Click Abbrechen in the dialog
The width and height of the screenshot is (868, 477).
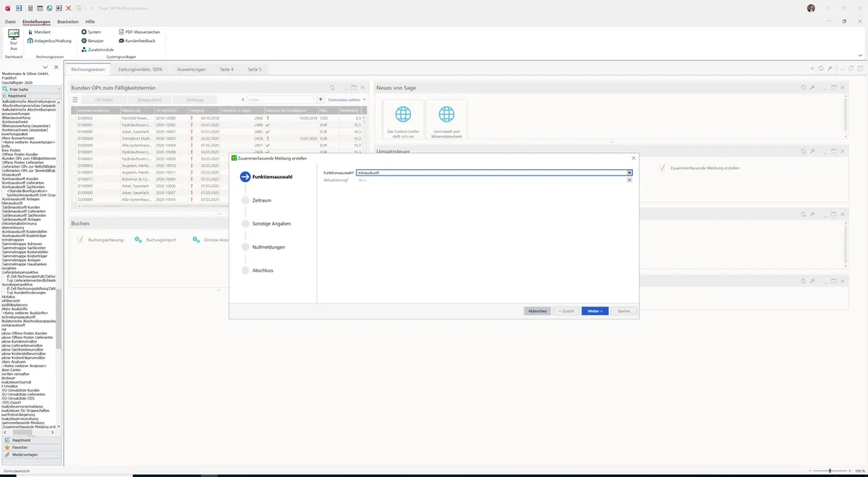pos(537,311)
